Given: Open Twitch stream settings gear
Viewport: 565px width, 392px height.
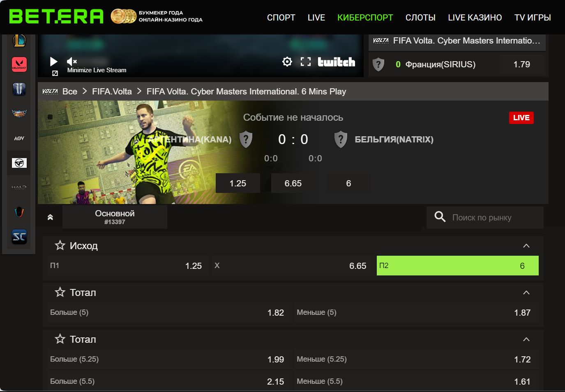Looking at the screenshot, I should (x=287, y=62).
